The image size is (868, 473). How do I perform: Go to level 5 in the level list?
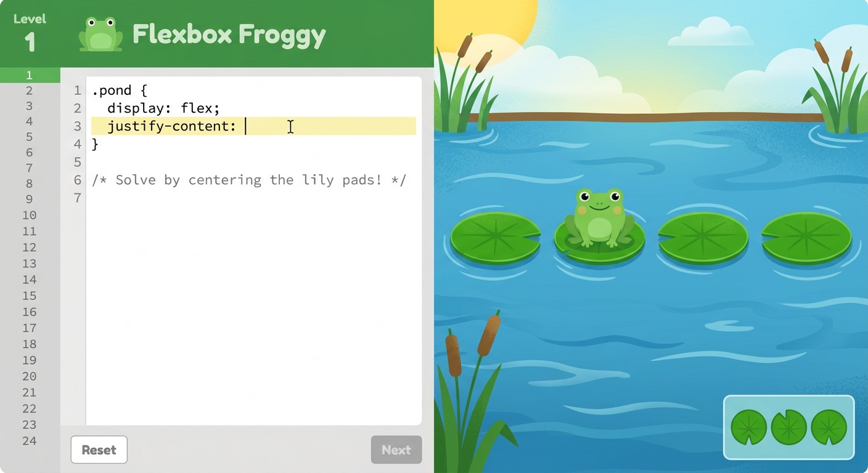tap(30, 137)
